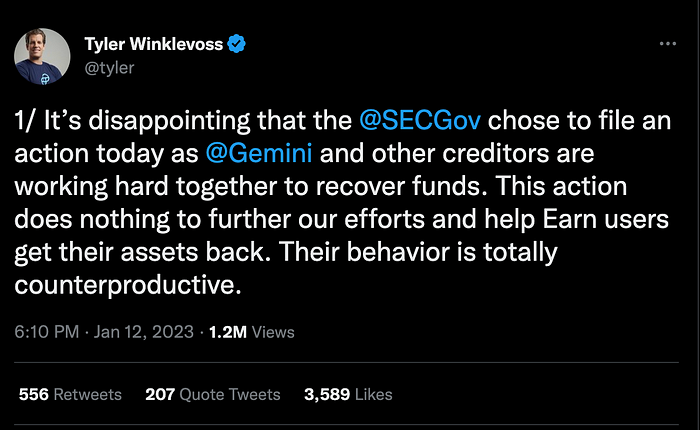
Task: Show the 207 Quote Tweets list
Action: point(212,394)
